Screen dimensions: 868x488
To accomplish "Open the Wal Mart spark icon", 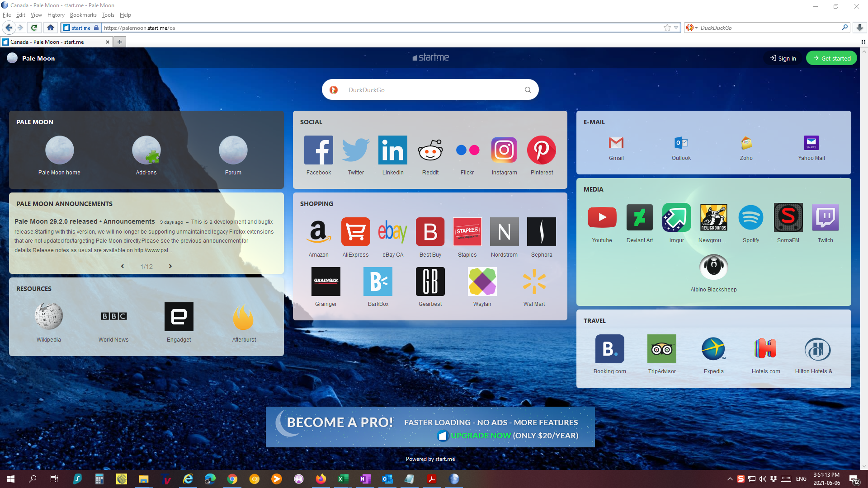I will [534, 282].
